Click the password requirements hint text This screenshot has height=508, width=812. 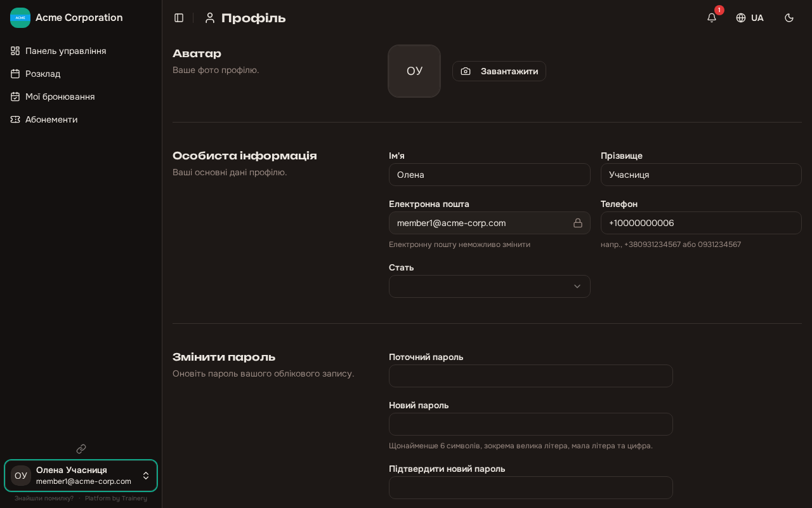point(521,446)
